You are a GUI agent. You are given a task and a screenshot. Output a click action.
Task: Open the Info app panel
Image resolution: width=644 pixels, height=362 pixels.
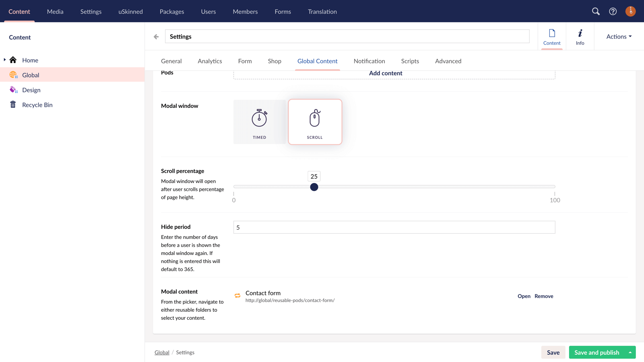pos(580,37)
